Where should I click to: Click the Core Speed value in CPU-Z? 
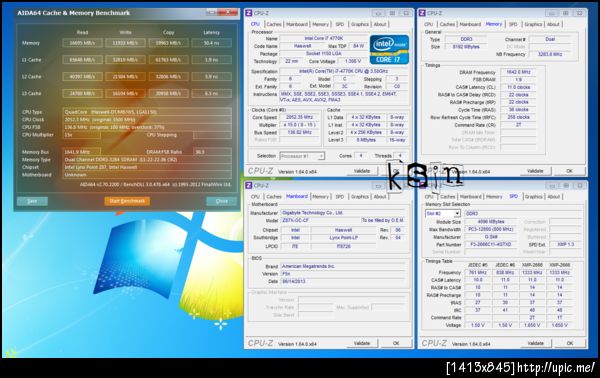[299, 117]
